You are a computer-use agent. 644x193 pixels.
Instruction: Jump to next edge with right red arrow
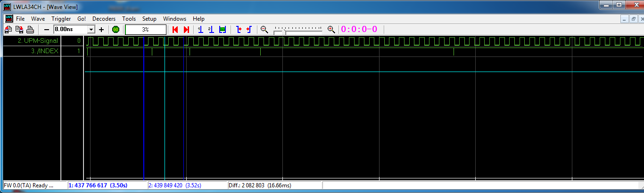pos(186,30)
